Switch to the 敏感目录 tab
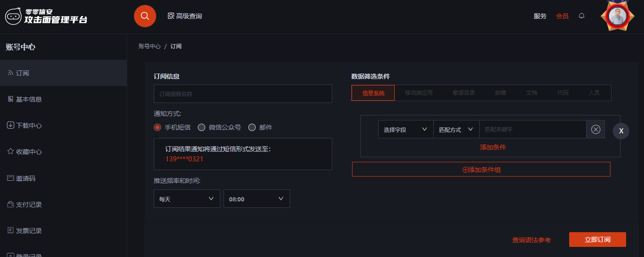The image size is (644, 257). pyautogui.click(x=464, y=93)
